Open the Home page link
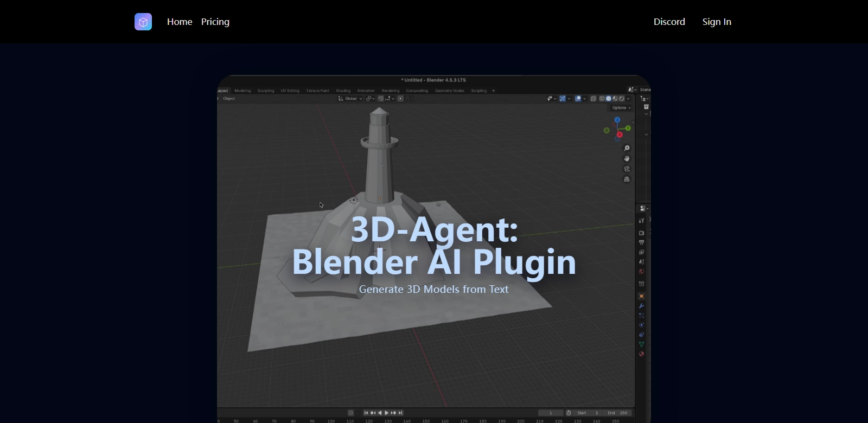Image resolution: width=868 pixels, height=423 pixels. pos(180,22)
